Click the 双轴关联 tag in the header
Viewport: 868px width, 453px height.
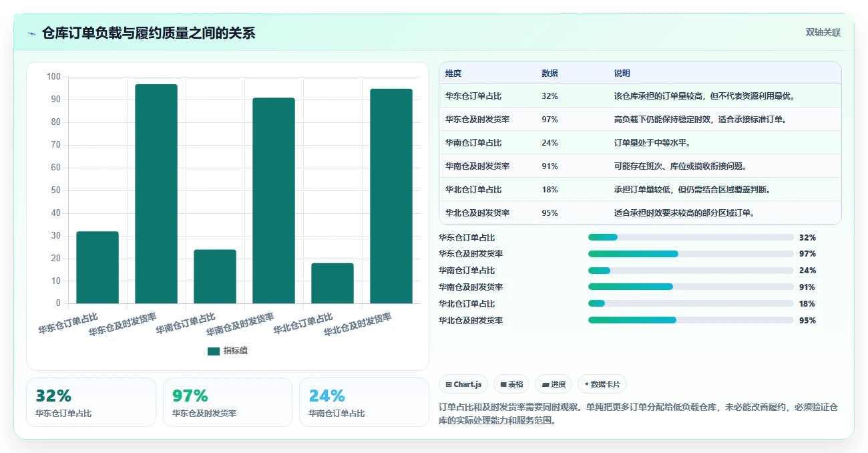pyautogui.click(x=823, y=32)
